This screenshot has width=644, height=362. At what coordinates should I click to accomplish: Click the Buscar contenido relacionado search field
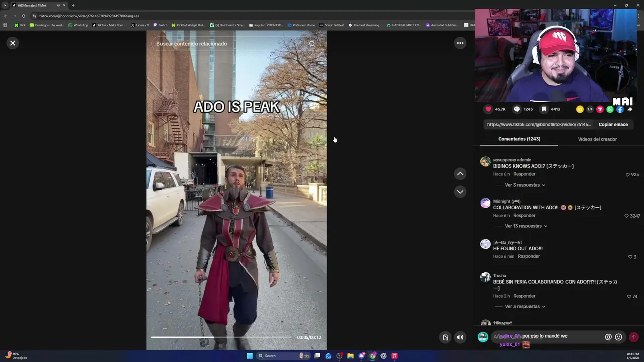[229, 44]
